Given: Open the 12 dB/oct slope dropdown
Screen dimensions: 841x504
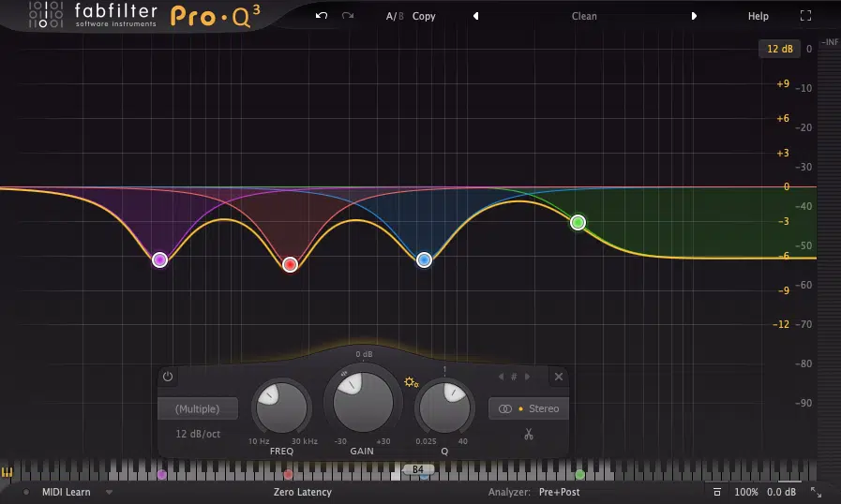Looking at the screenshot, I should click(198, 434).
